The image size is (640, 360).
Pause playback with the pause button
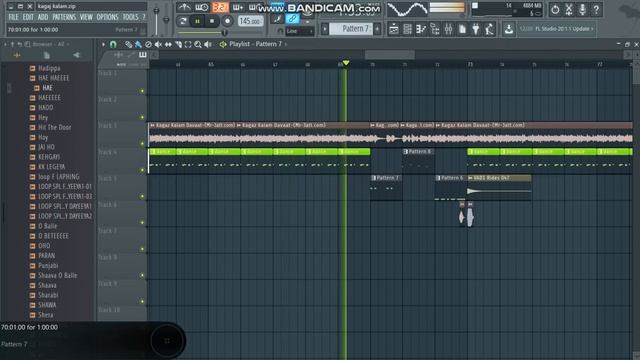tap(198, 21)
